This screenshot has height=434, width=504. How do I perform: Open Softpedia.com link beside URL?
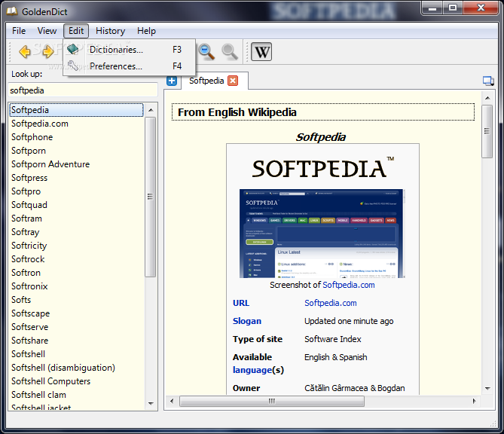(x=331, y=303)
